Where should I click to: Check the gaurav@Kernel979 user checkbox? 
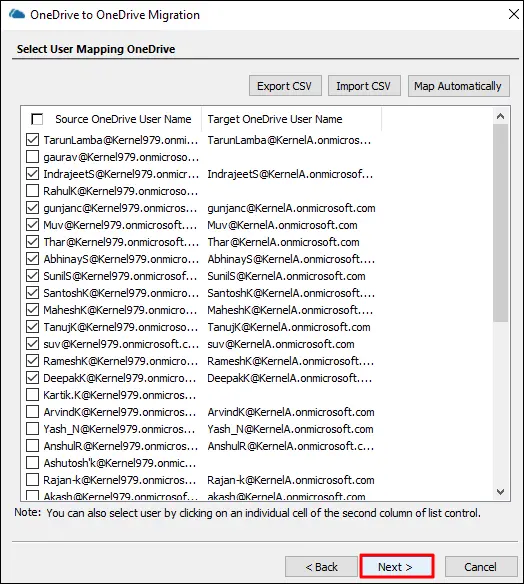tap(32, 157)
